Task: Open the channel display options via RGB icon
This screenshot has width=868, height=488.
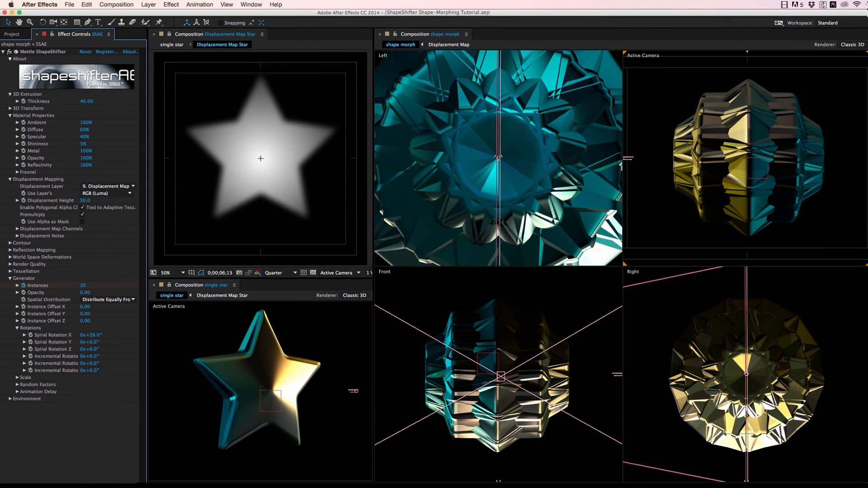Action: [x=258, y=272]
